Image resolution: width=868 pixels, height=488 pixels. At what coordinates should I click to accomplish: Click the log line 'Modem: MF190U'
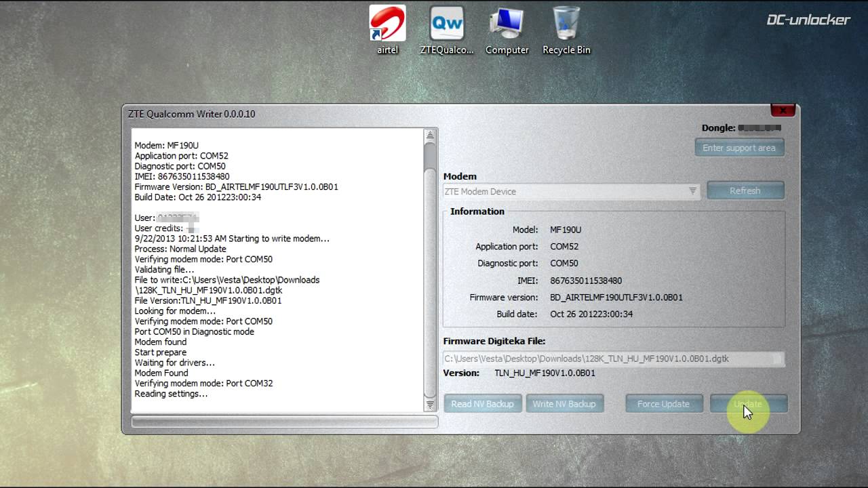tap(167, 145)
